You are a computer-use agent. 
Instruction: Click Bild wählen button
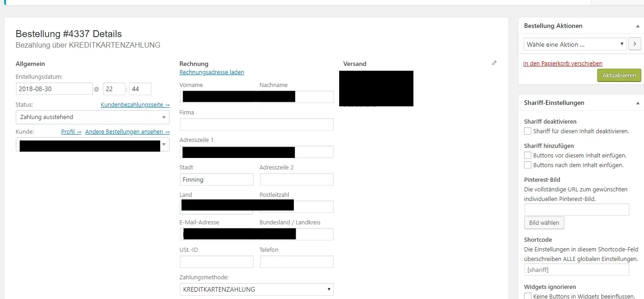tap(544, 223)
